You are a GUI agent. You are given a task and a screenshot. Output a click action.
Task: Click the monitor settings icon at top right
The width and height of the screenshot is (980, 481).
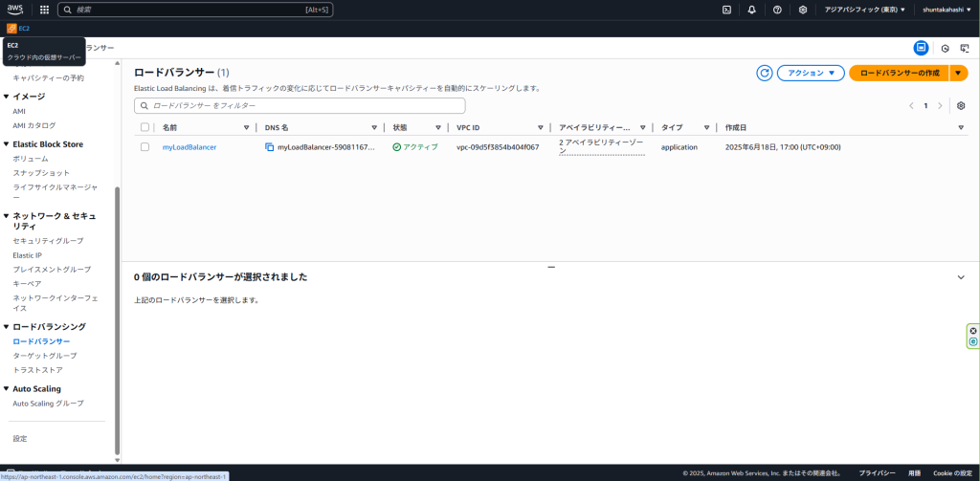click(965, 48)
